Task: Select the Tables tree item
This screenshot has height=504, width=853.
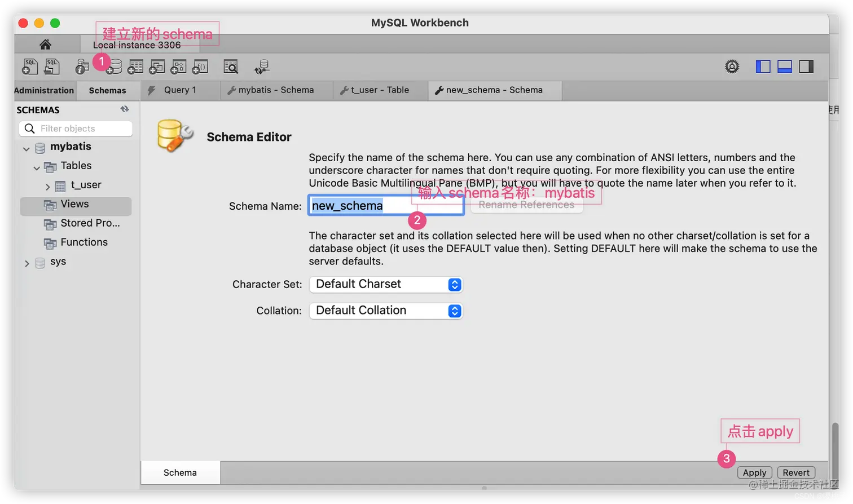Action: [x=76, y=166]
